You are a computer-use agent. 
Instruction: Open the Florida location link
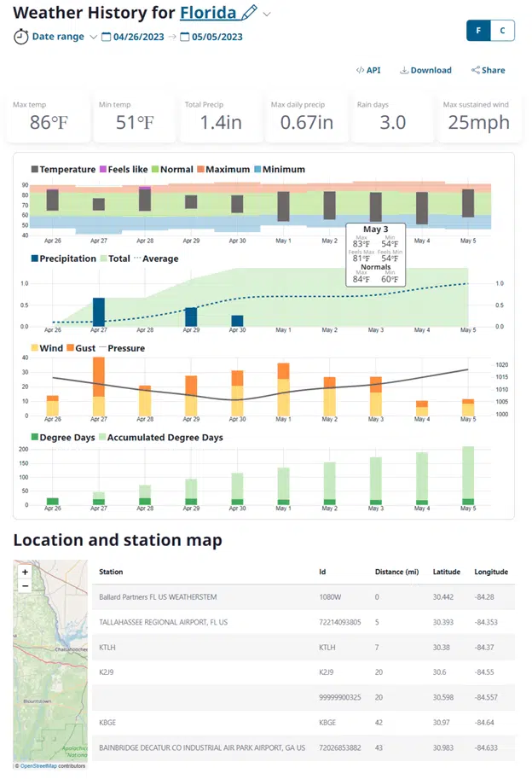click(x=208, y=13)
